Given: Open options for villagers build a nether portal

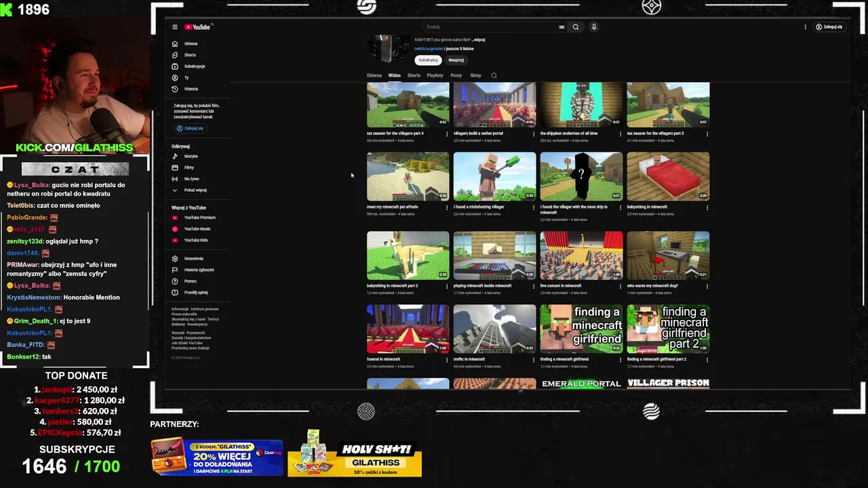Looking at the screenshot, I should [x=534, y=134].
